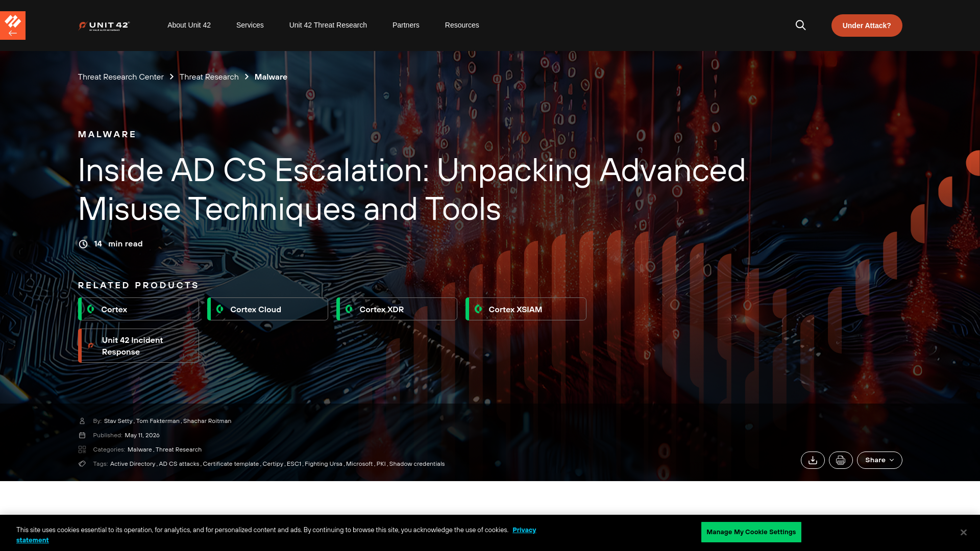Screen dimensions: 980x551
Task: Open author Shachar Roitman's page
Action: [207, 421]
